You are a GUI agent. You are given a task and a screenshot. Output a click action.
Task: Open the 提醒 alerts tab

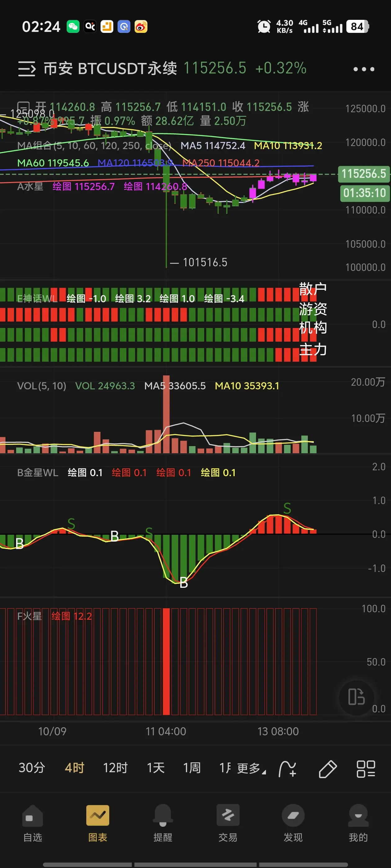163,823
